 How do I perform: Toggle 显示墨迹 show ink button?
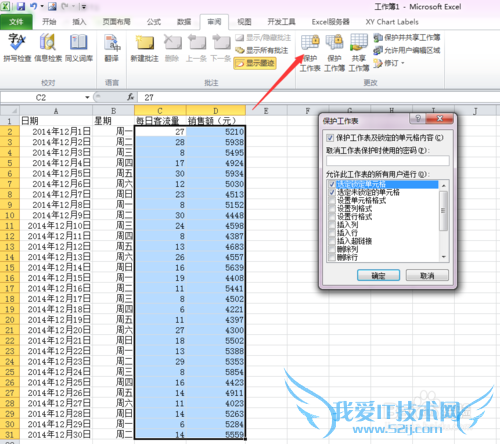click(255, 63)
